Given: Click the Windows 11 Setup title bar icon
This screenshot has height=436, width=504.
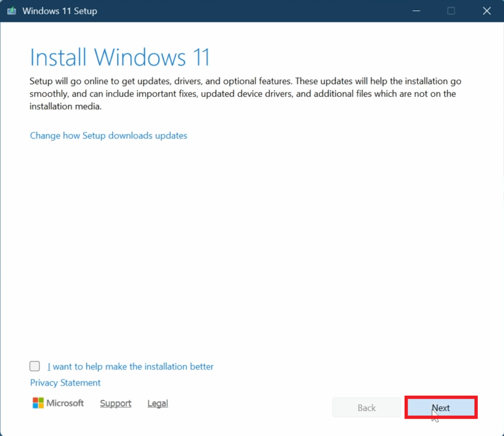Looking at the screenshot, I should [11, 11].
